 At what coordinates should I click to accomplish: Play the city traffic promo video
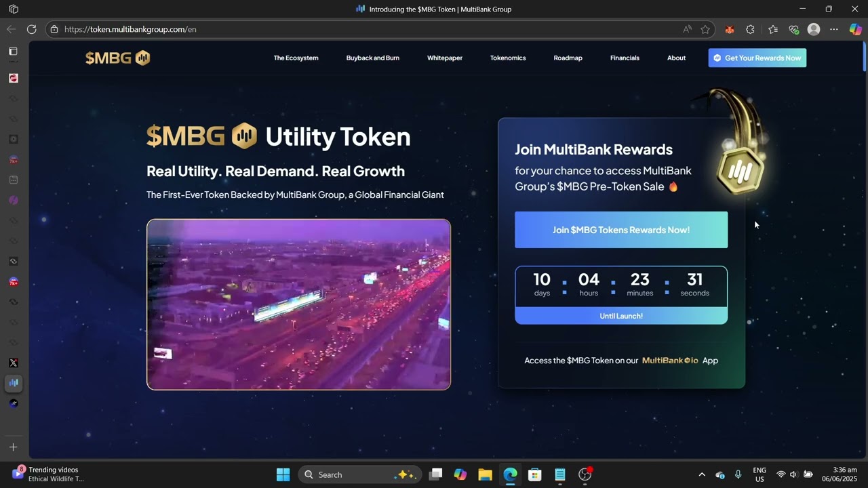(x=298, y=304)
